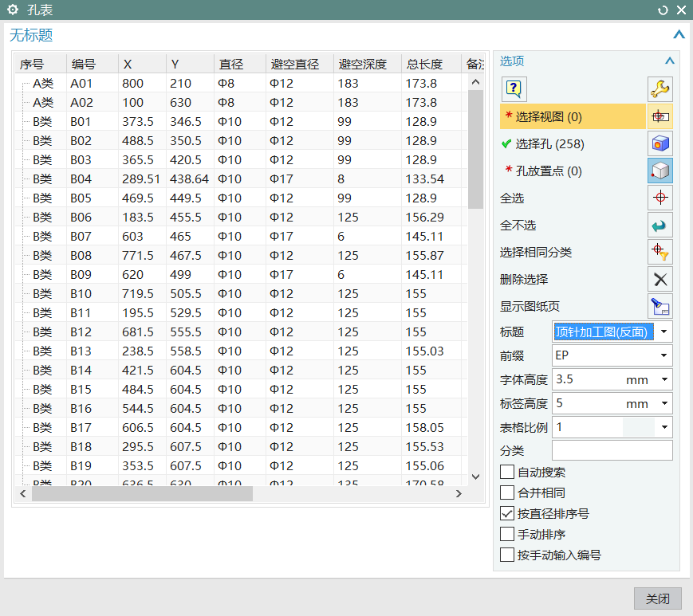Open the 标题 dropdown arrow
Viewport: 693px width, 616px height.
(x=663, y=332)
